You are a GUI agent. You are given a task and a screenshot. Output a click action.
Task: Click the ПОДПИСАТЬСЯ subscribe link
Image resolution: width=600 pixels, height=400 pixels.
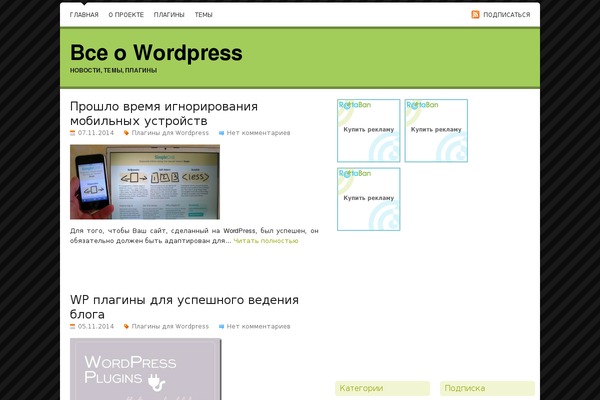506,15
